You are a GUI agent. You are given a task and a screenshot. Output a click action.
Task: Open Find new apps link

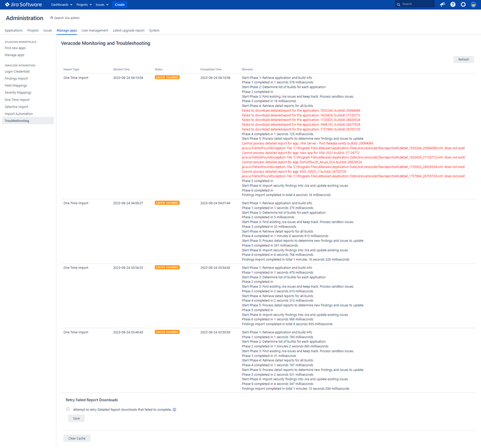15,48
